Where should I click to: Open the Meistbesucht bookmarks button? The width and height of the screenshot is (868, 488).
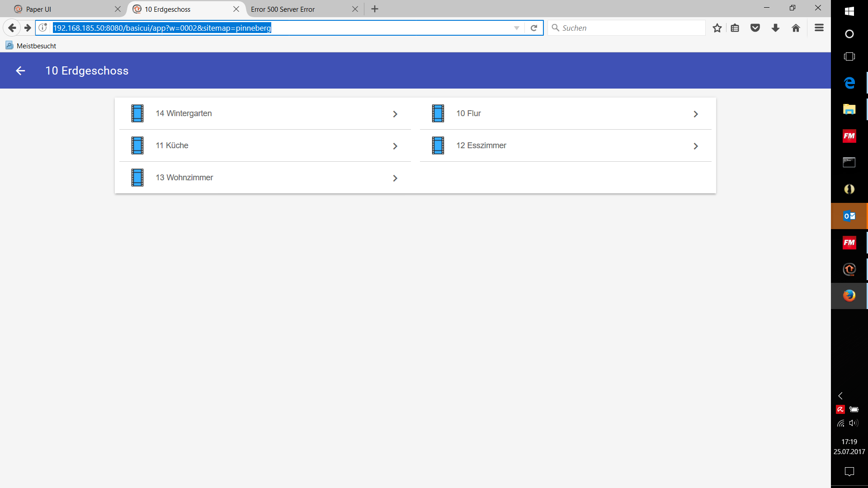[31, 46]
